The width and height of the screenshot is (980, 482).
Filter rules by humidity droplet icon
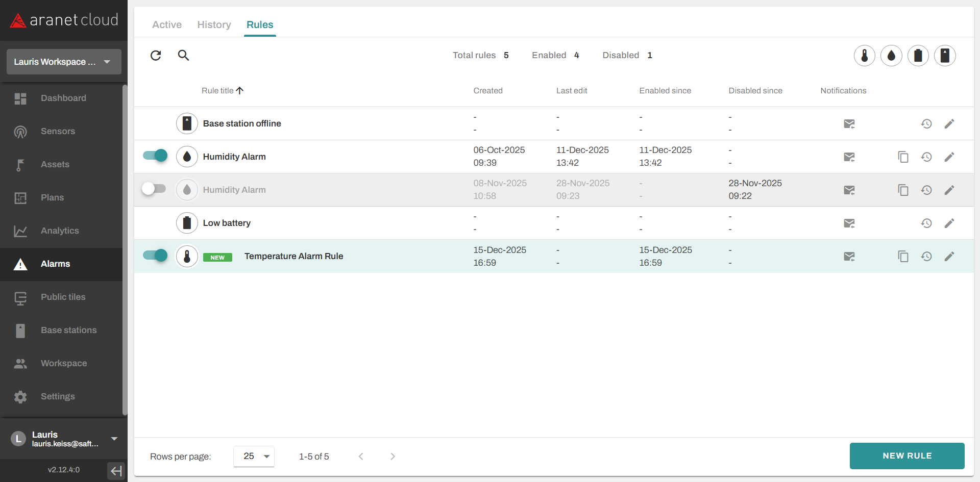point(891,56)
